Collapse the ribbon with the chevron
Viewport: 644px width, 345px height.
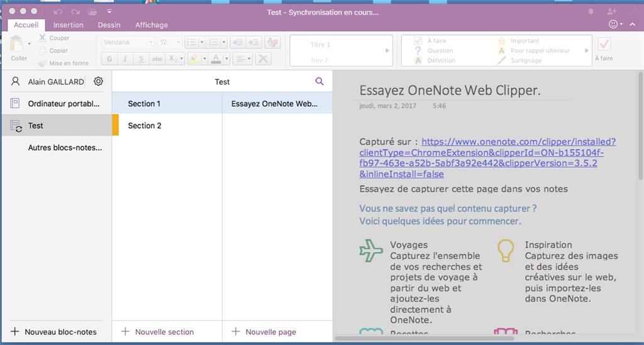(x=633, y=25)
